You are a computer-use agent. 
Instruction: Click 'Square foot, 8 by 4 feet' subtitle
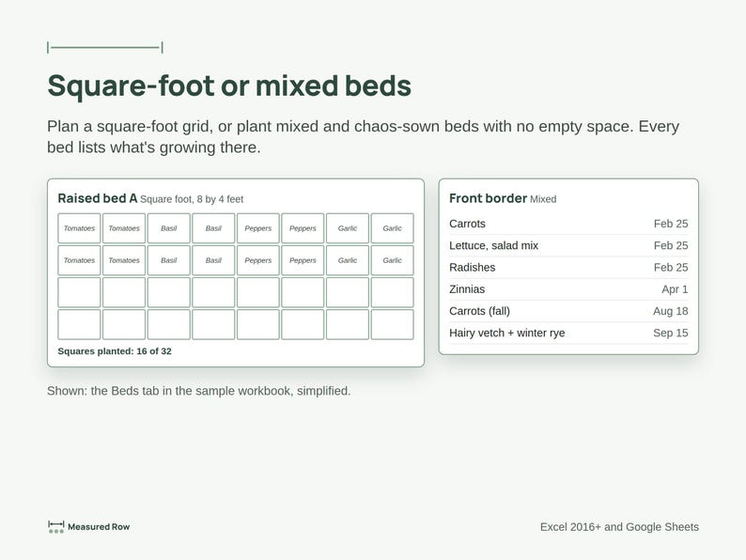(x=192, y=199)
